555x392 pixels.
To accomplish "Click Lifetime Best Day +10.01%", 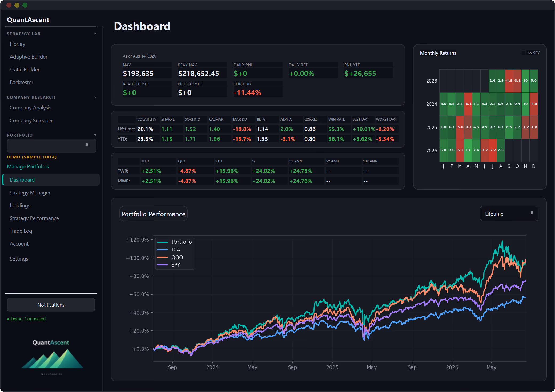I will point(364,129).
